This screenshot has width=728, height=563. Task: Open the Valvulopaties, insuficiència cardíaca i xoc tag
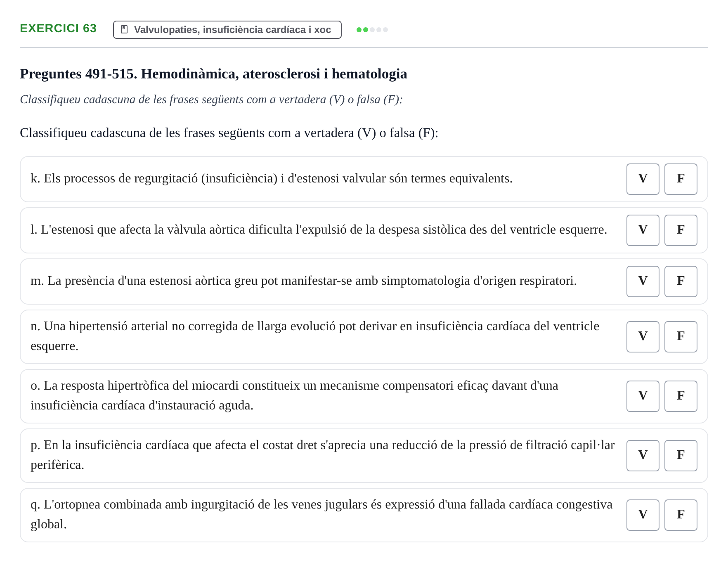(x=227, y=30)
